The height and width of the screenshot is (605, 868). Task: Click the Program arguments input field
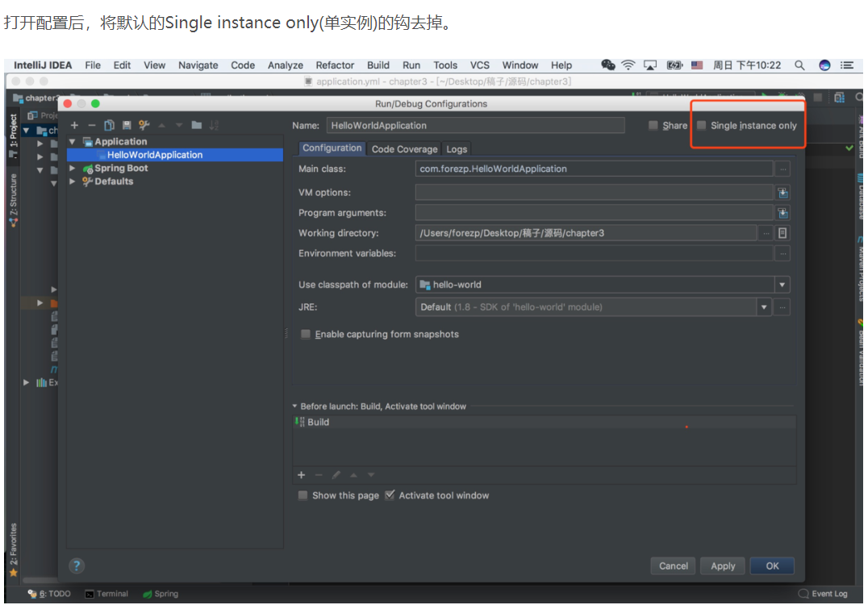click(594, 212)
